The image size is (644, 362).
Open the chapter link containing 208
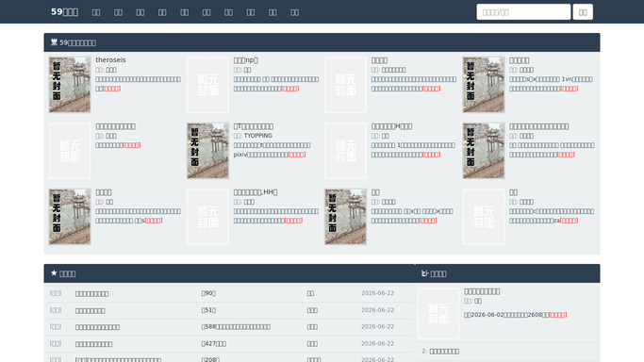(210, 359)
